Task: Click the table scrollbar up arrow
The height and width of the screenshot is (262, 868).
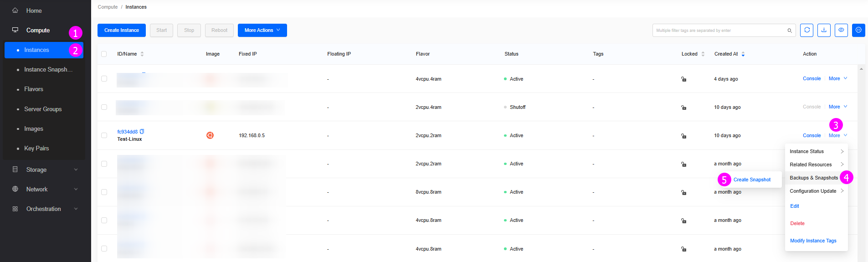Action: pos(861,69)
